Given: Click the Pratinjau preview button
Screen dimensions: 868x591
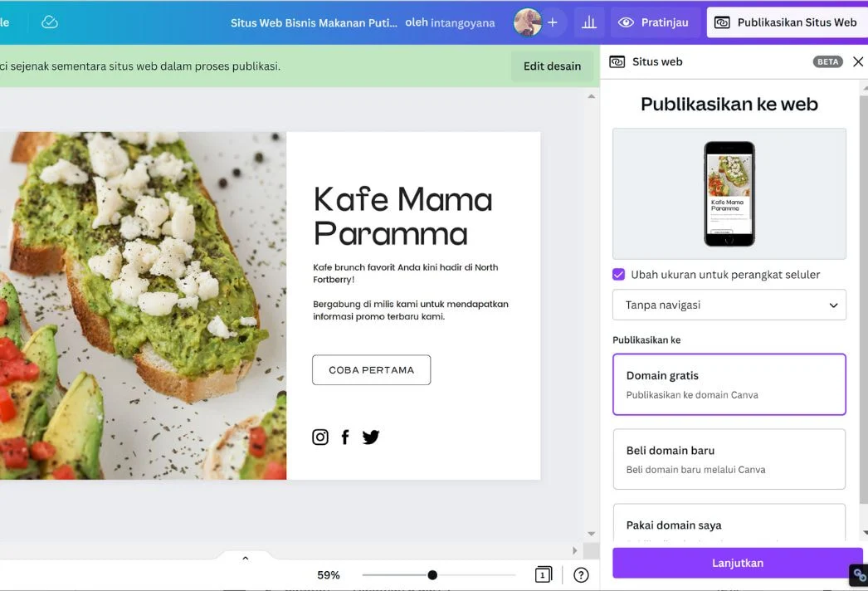Looking at the screenshot, I should [x=656, y=22].
